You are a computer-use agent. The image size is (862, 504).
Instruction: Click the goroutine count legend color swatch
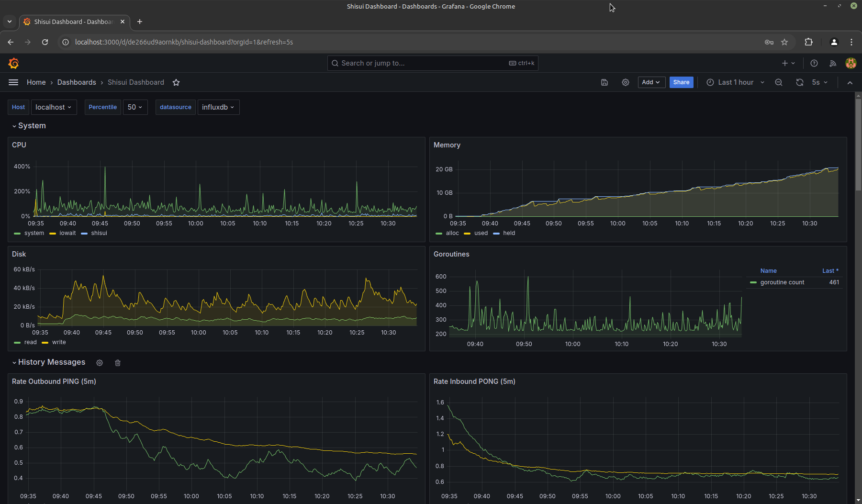[753, 282]
